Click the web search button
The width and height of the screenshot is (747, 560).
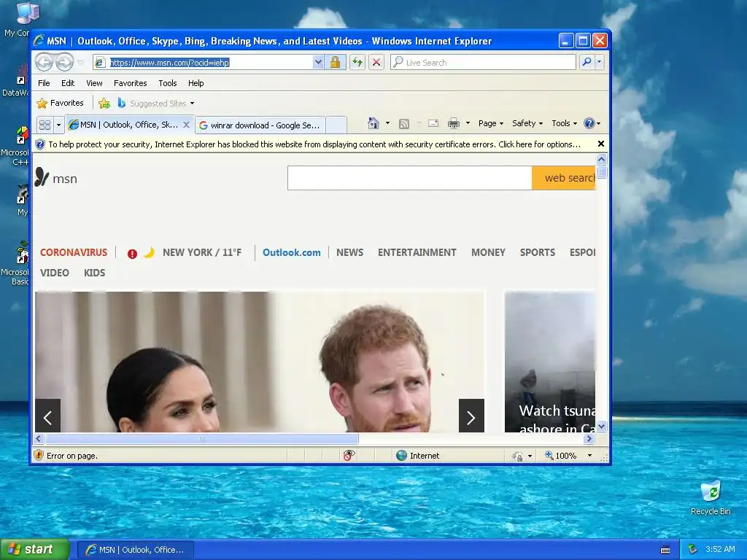click(564, 178)
